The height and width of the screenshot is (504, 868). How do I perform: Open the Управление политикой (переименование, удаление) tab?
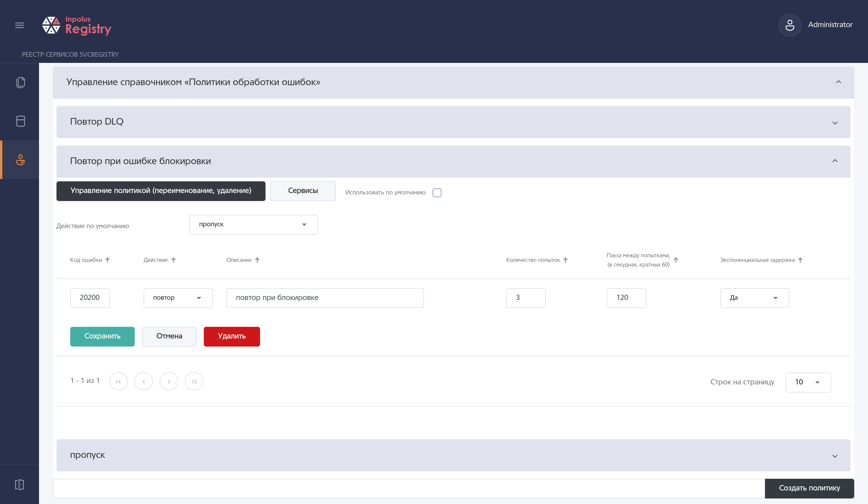(161, 191)
